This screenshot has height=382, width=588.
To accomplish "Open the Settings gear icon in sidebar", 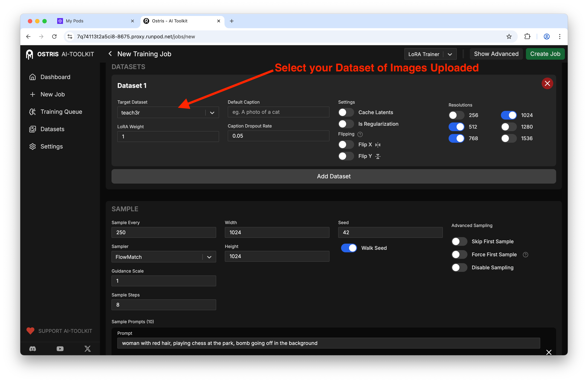I will tap(32, 146).
